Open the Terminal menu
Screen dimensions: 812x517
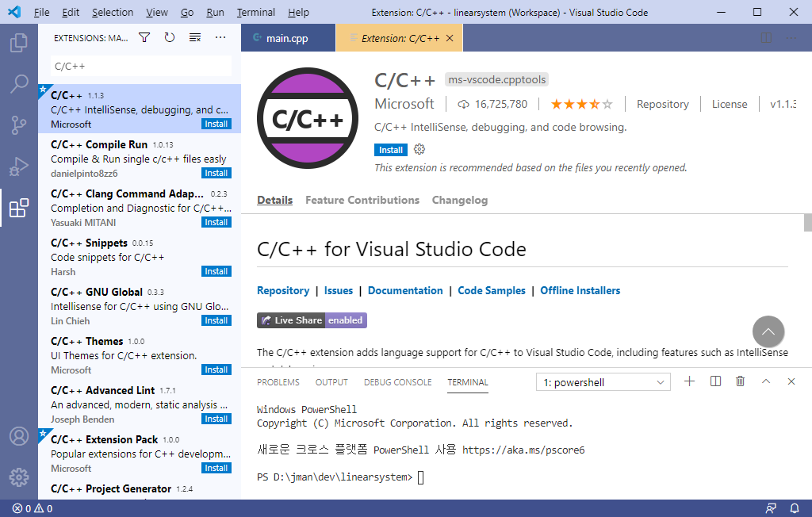[256, 12]
